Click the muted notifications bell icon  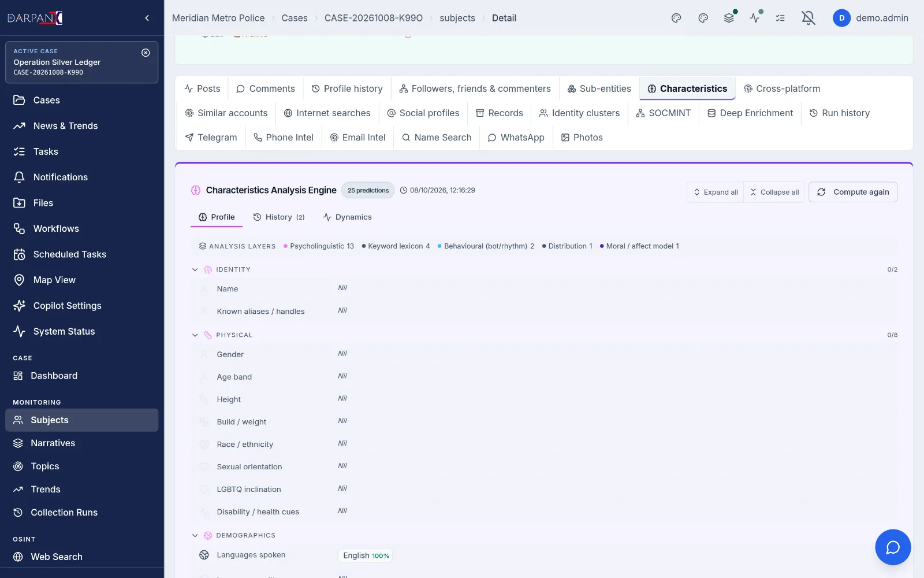tap(808, 18)
